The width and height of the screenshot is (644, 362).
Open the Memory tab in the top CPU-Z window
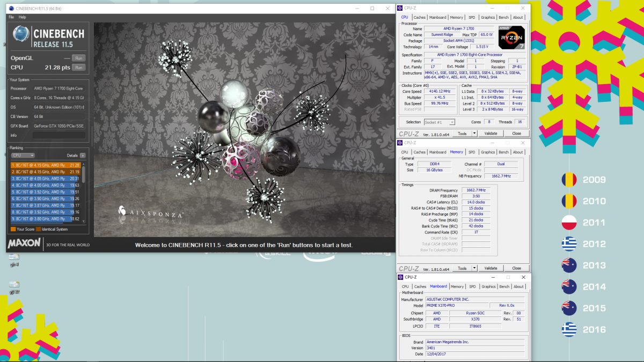tap(457, 18)
